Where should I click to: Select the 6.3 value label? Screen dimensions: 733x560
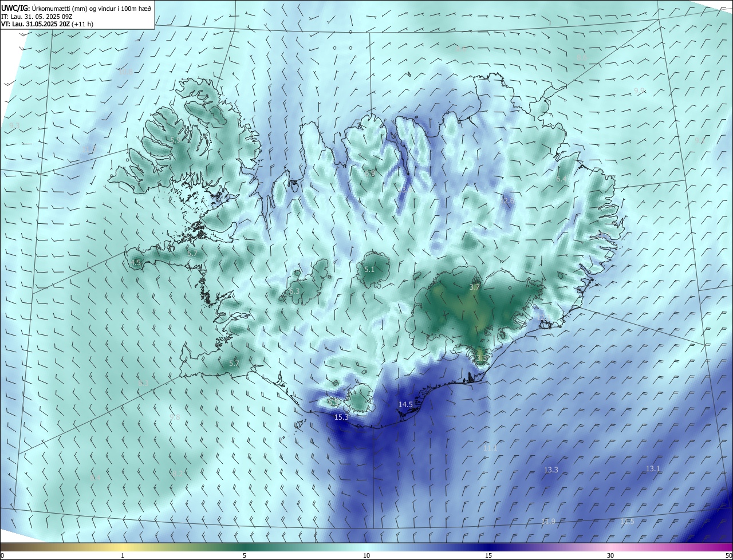[x=294, y=291]
